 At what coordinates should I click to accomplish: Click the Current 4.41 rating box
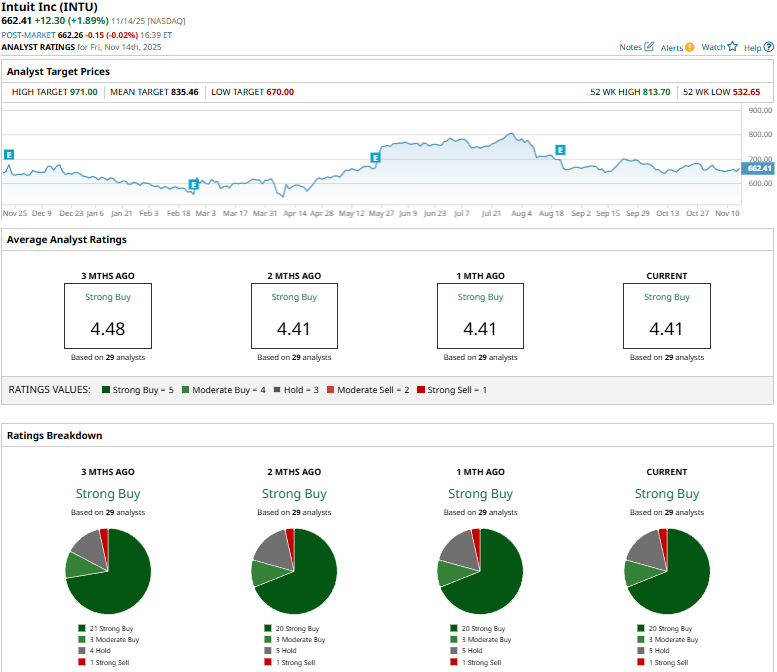click(x=667, y=316)
